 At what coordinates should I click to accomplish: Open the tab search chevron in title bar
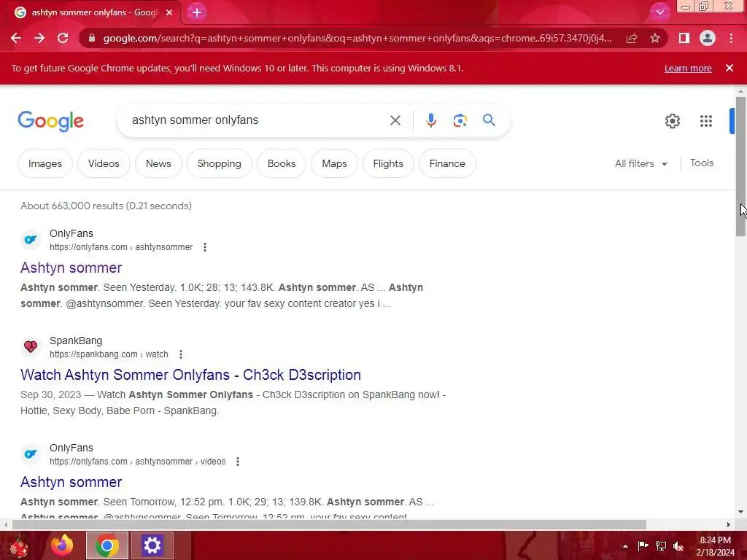[659, 12]
